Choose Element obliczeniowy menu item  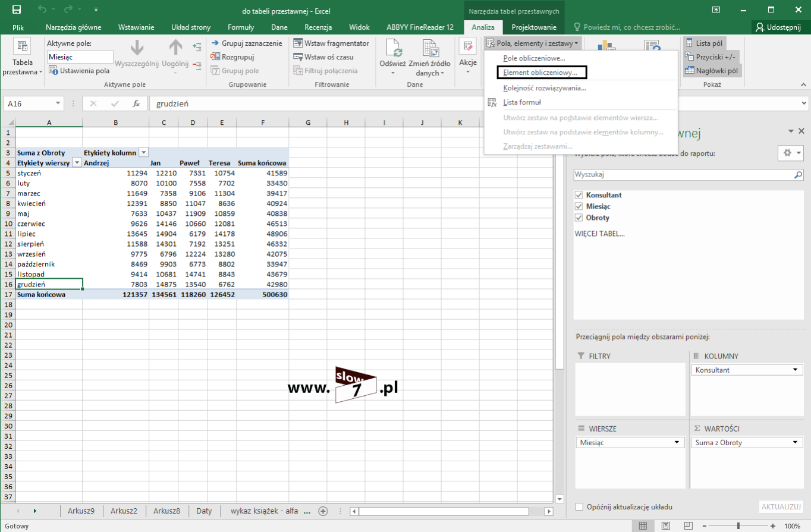[x=540, y=73]
